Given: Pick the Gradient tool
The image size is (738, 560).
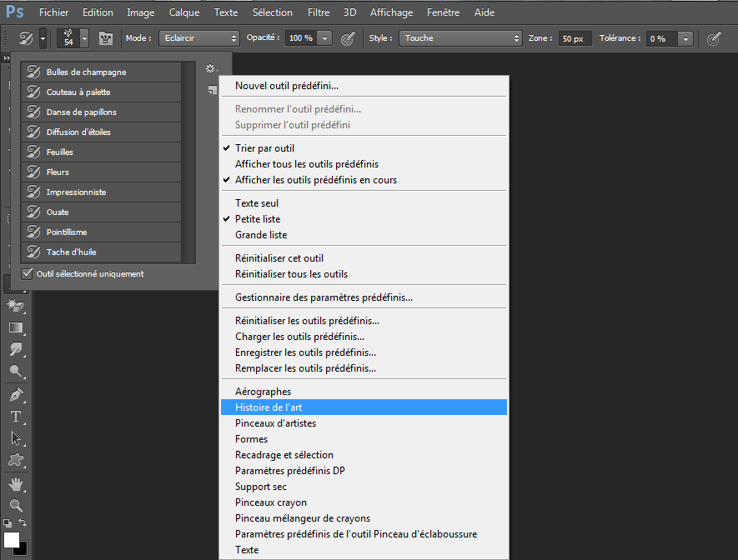Looking at the screenshot, I should point(15,327).
